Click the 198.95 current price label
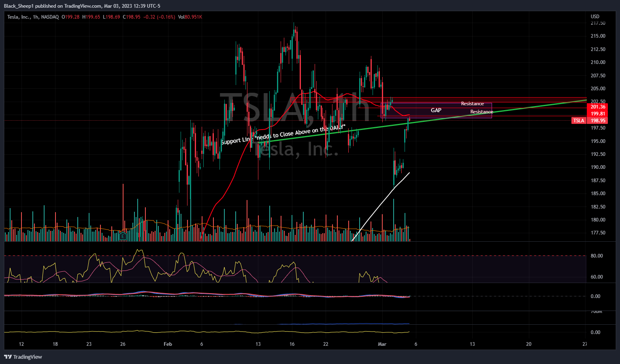Viewport: 620px width, 364px height. point(598,121)
